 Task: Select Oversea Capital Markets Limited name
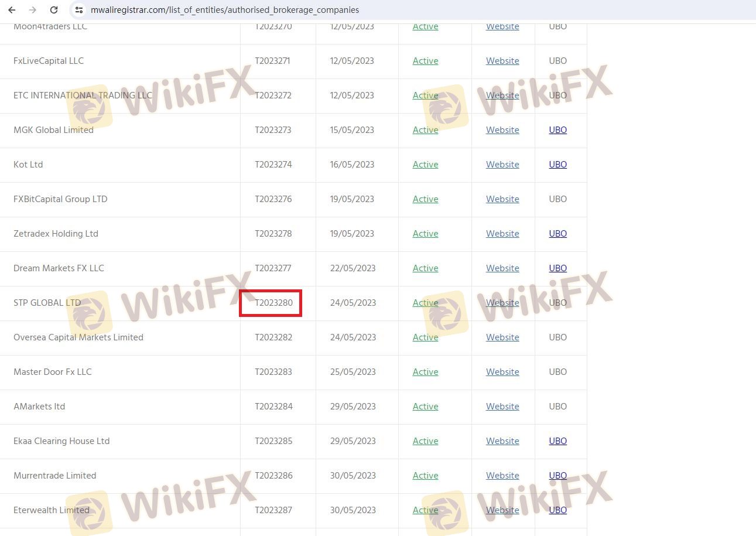pos(78,337)
